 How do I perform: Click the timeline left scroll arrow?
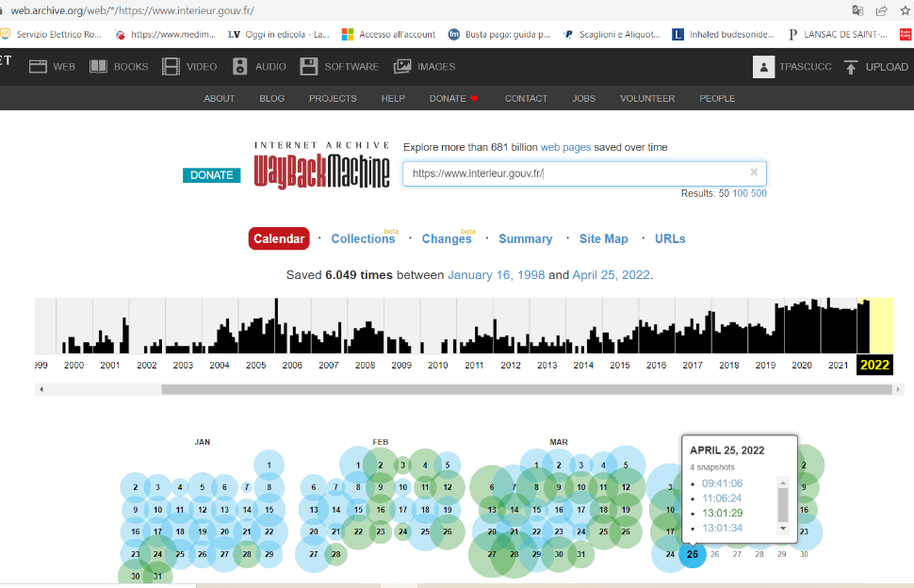pyautogui.click(x=41, y=389)
